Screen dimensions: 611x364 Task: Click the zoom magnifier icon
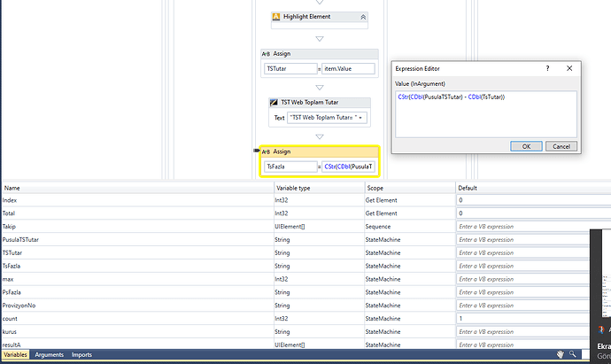(x=572, y=354)
